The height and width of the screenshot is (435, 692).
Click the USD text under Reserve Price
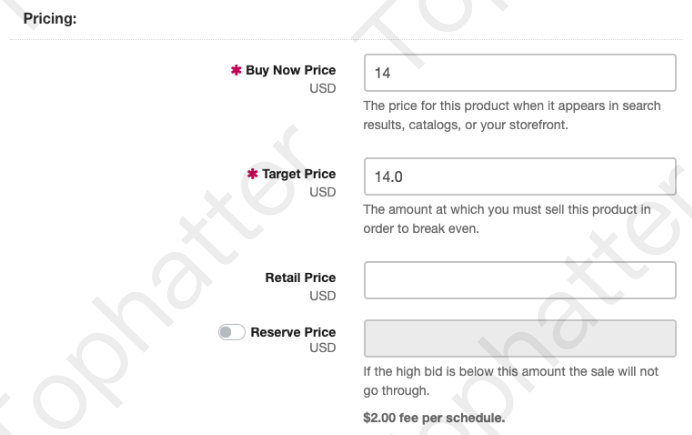point(322,348)
